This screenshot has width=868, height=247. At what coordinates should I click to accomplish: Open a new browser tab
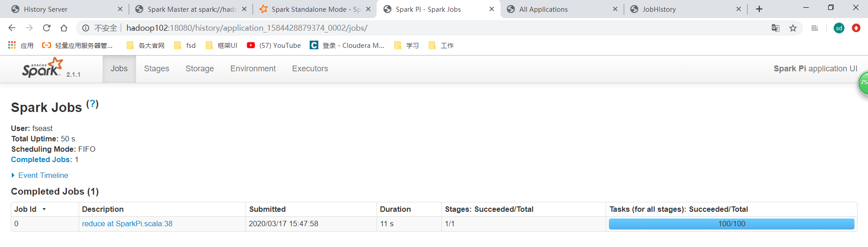(759, 9)
